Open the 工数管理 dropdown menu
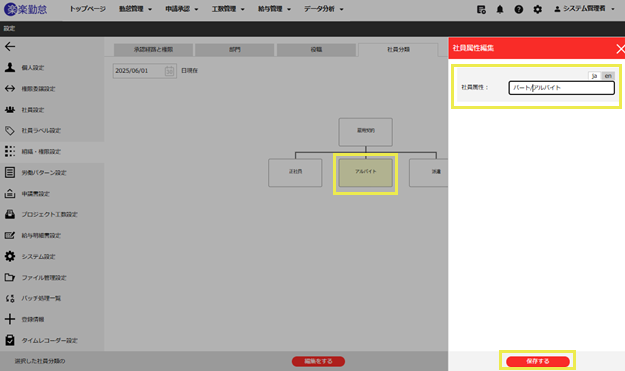Image resolution: width=625 pixels, height=371 pixels. [228, 9]
